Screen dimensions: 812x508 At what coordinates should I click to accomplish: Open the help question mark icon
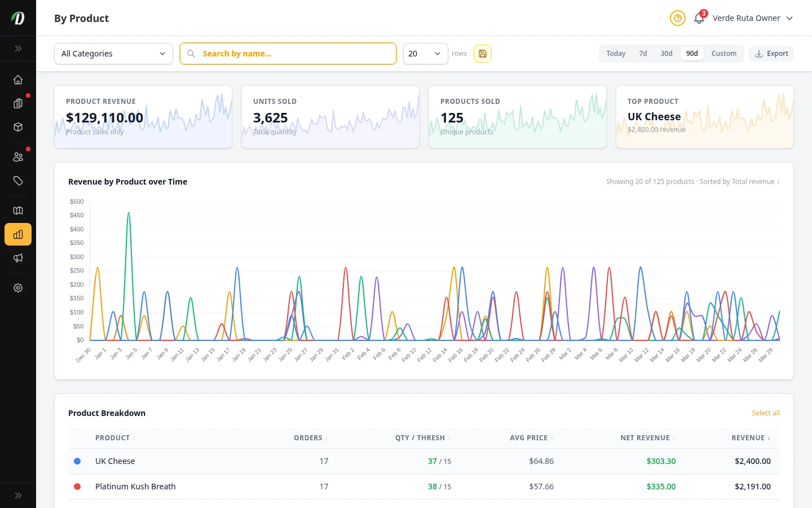coord(677,18)
